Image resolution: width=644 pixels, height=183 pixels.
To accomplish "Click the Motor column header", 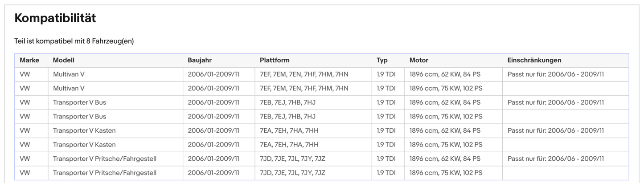I will pos(418,60).
